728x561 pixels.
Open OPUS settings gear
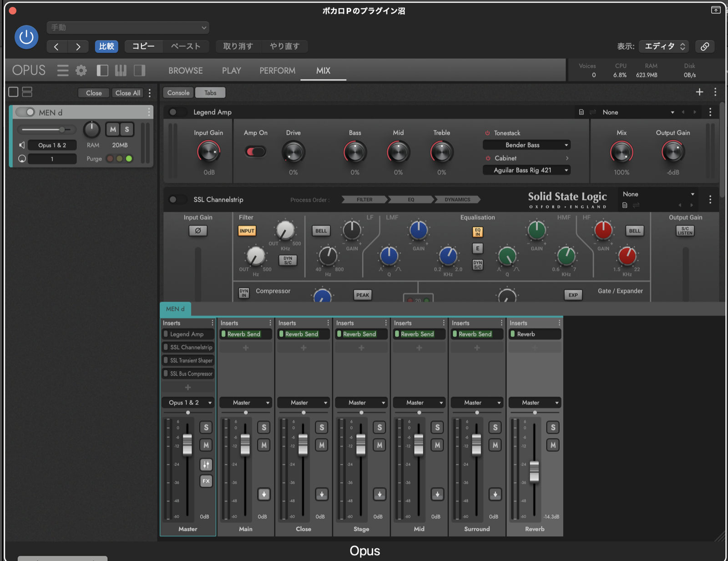click(x=81, y=71)
